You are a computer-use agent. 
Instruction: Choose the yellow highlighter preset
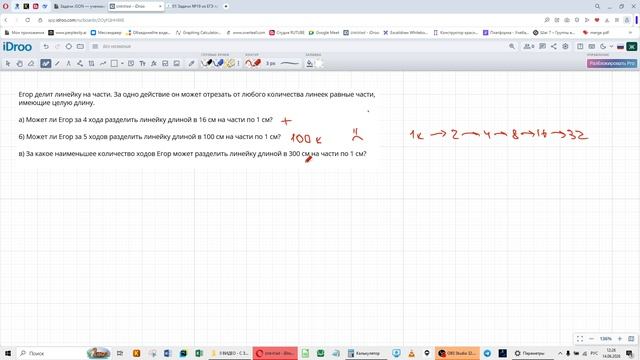click(x=230, y=63)
